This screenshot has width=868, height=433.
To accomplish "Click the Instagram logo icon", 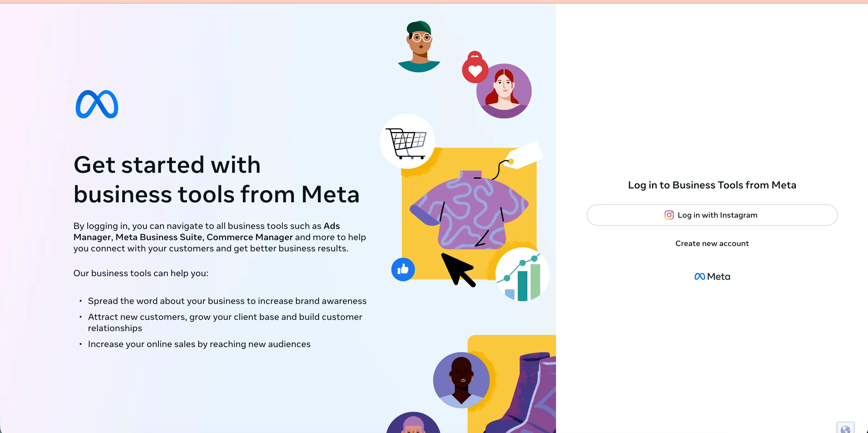I will point(669,215).
